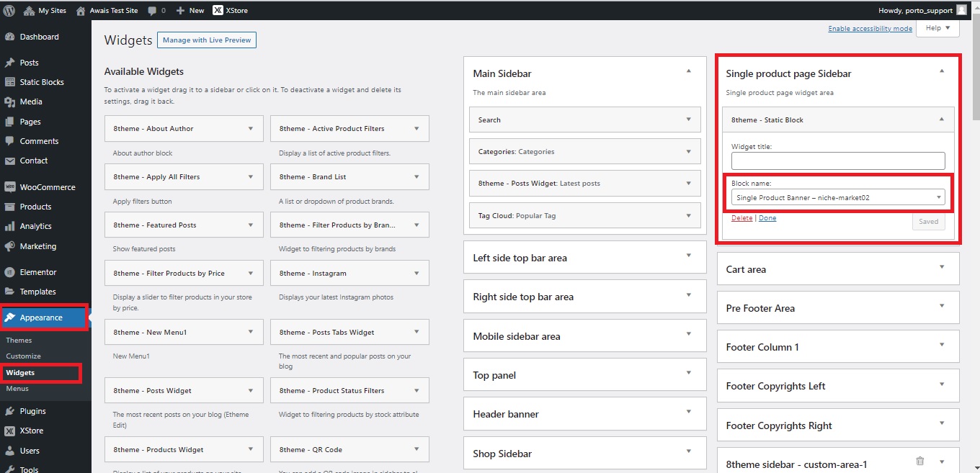Click the Widget title input field
Screen dimensions: 980x473
click(838, 161)
